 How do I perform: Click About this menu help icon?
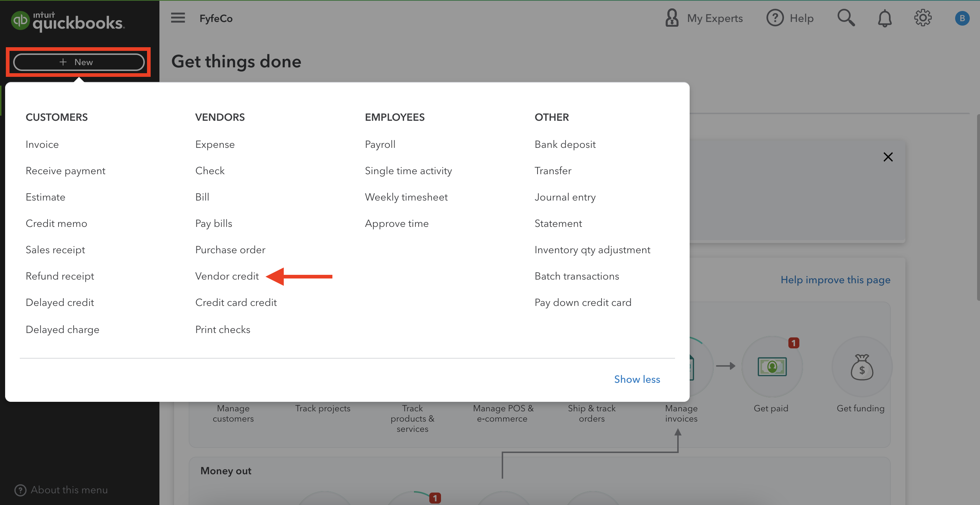(20, 490)
